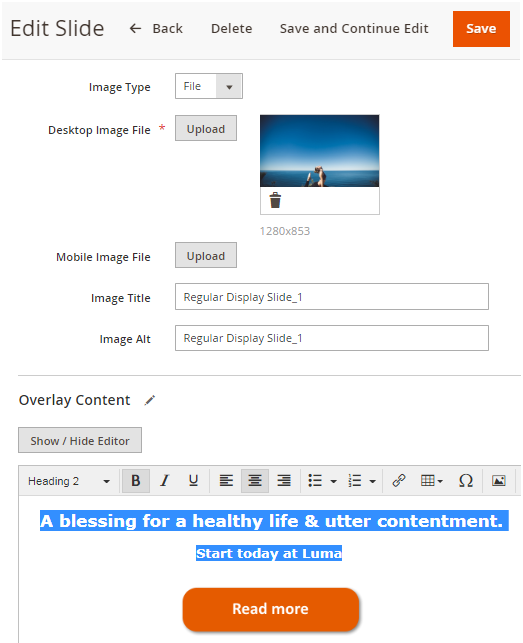Click Save and Continue Edit
The width and height of the screenshot is (523, 643).
pos(354,29)
